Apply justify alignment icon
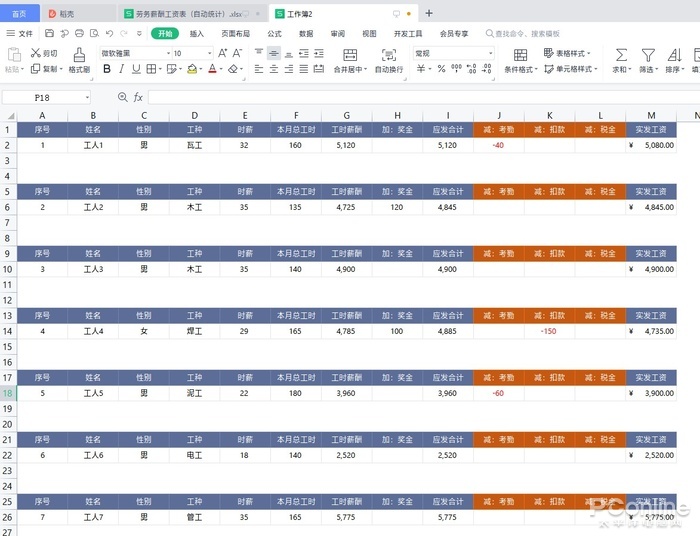 [x=304, y=69]
